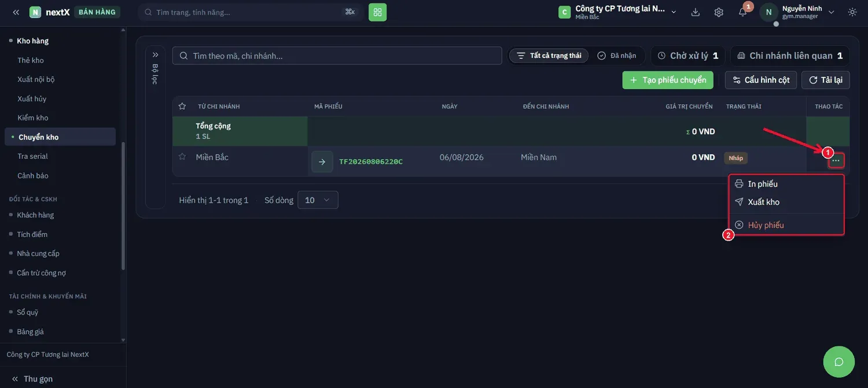Open Thẻ kho in the sidebar

click(31, 60)
